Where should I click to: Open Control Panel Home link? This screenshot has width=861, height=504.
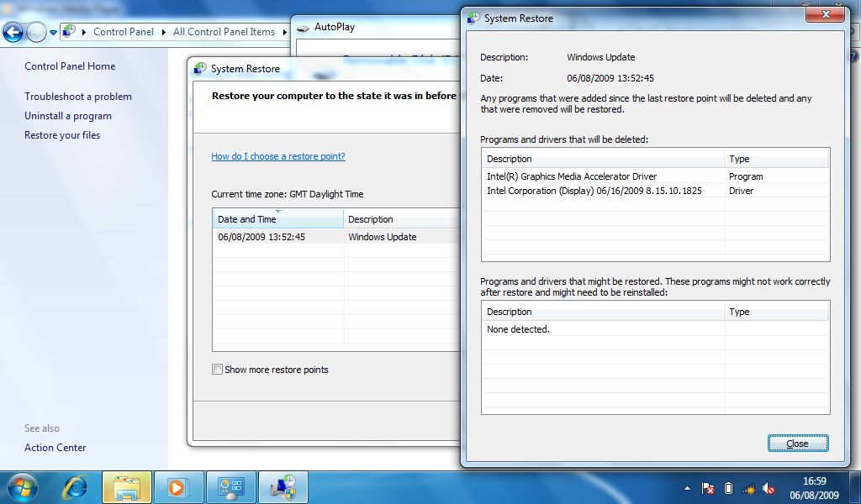(x=70, y=66)
